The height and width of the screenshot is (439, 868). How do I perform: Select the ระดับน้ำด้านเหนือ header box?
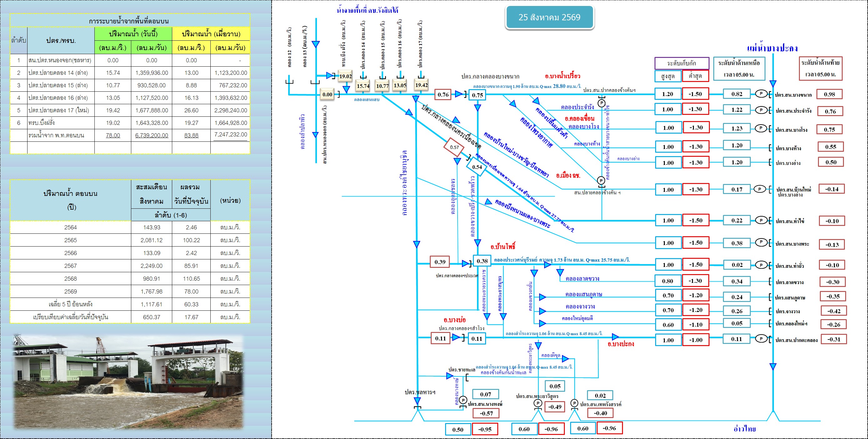[739, 69]
